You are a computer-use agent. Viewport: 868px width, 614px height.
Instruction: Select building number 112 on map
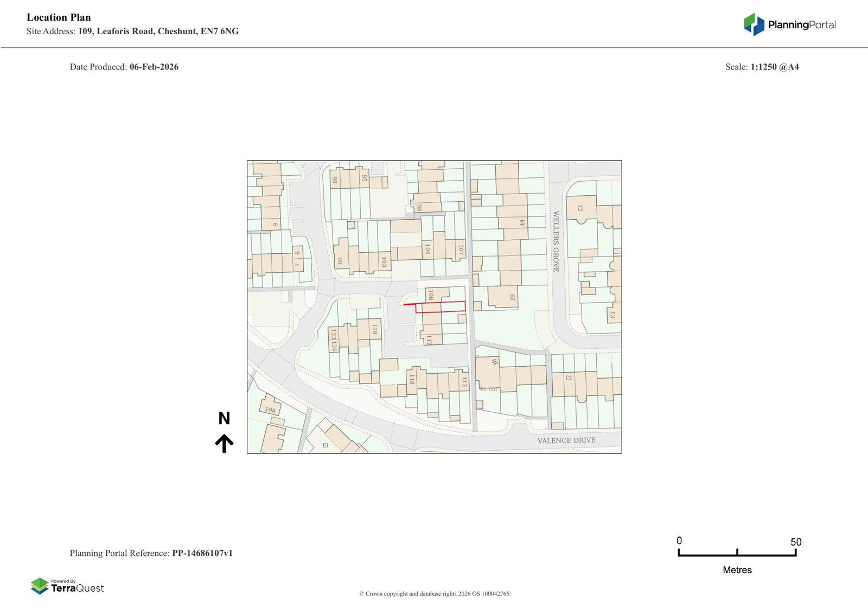point(429,340)
